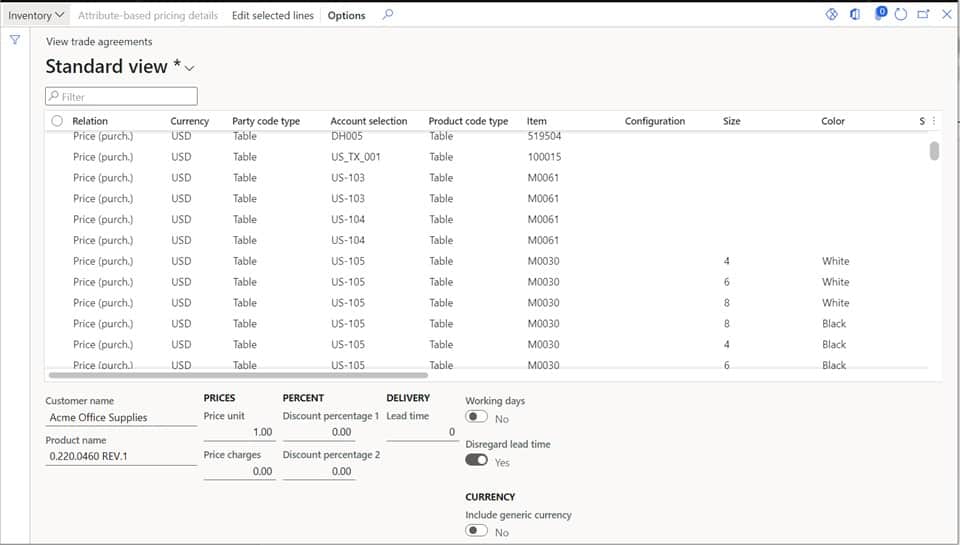Toggle Working days switch
This screenshot has height=545, width=960.
pos(476,417)
